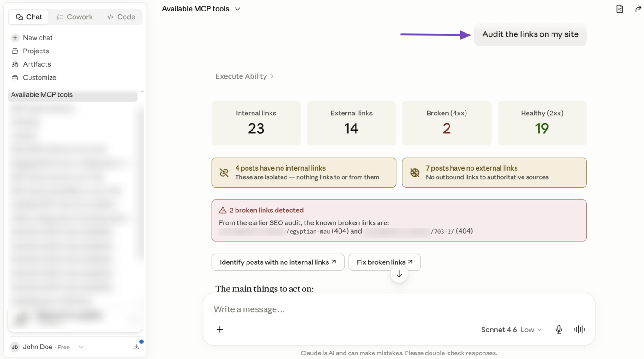Image resolution: width=644 pixels, height=359 pixels.
Task: Click the New chat plus icon
Action: 15,38
